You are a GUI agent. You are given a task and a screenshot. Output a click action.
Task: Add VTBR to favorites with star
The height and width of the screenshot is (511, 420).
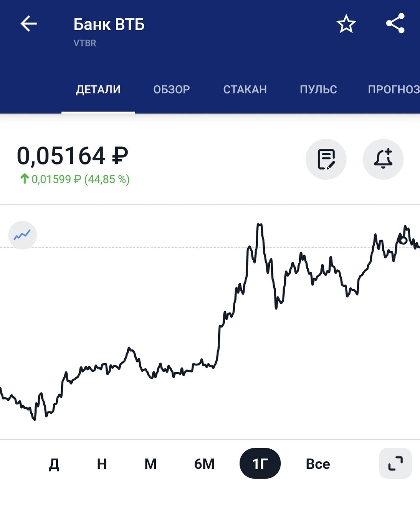[346, 24]
